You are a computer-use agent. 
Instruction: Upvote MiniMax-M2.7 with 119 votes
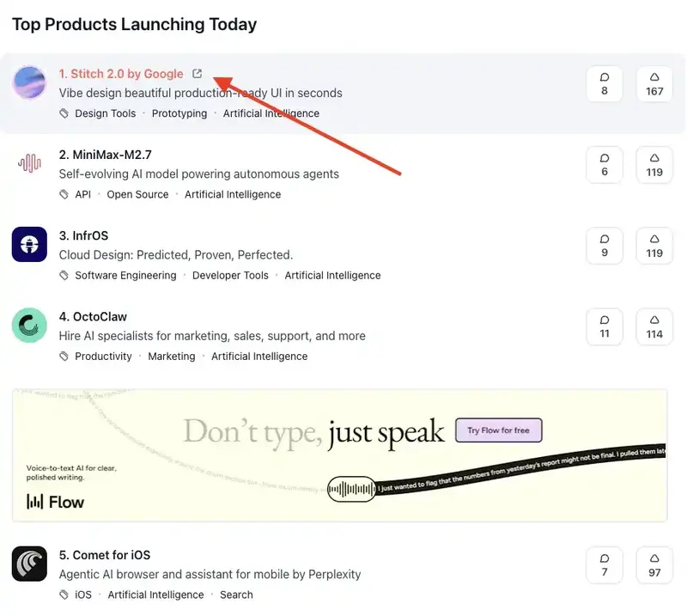click(x=654, y=165)
